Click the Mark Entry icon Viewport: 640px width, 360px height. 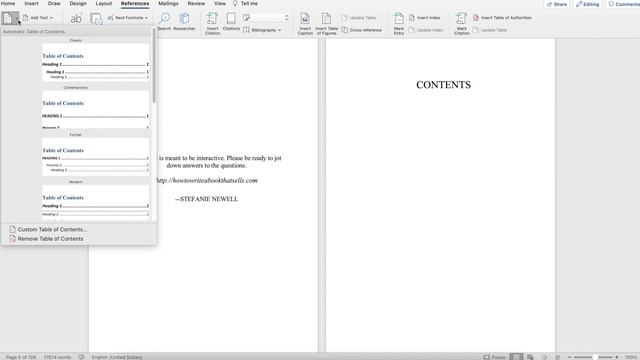(399, 24)
